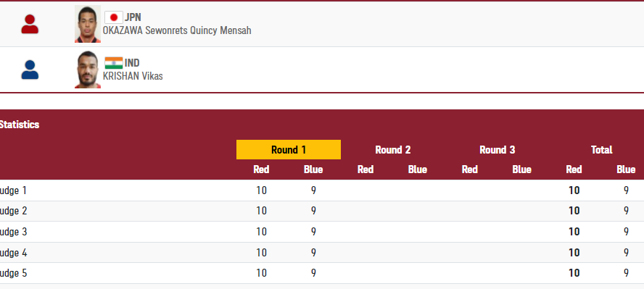Select the Total column header
This screenshot has width=644, height=289.
(601, 150)
